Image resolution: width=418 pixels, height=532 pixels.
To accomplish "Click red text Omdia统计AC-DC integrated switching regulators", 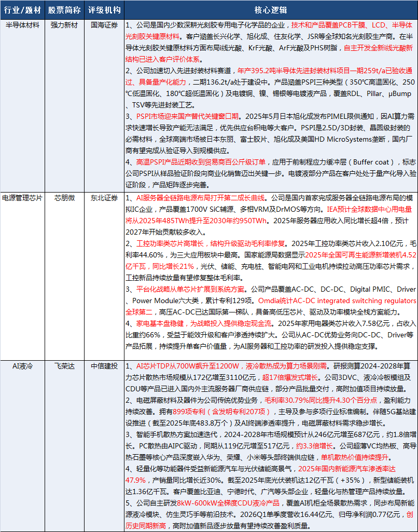I will click(x=337, y=301).
